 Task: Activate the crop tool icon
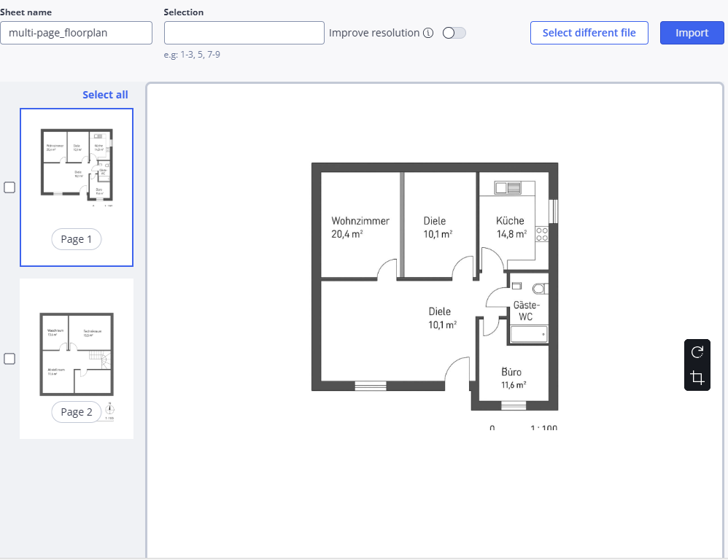click(x=697, y=378)
